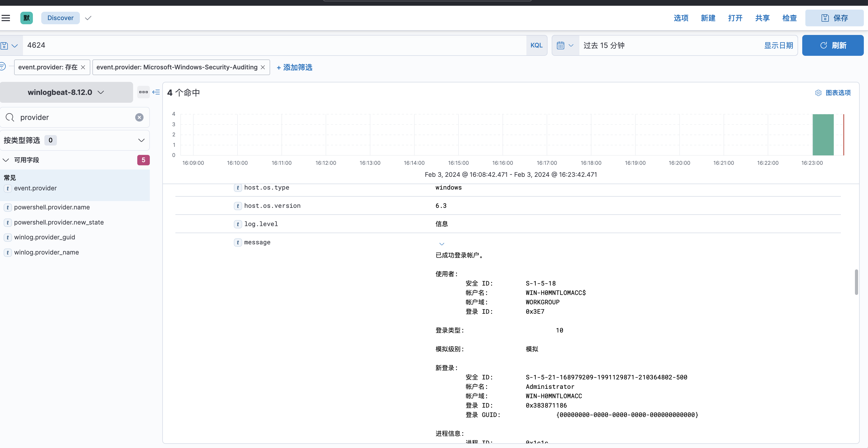Focus the query bar containing 4624

click(x=274, y=45)
